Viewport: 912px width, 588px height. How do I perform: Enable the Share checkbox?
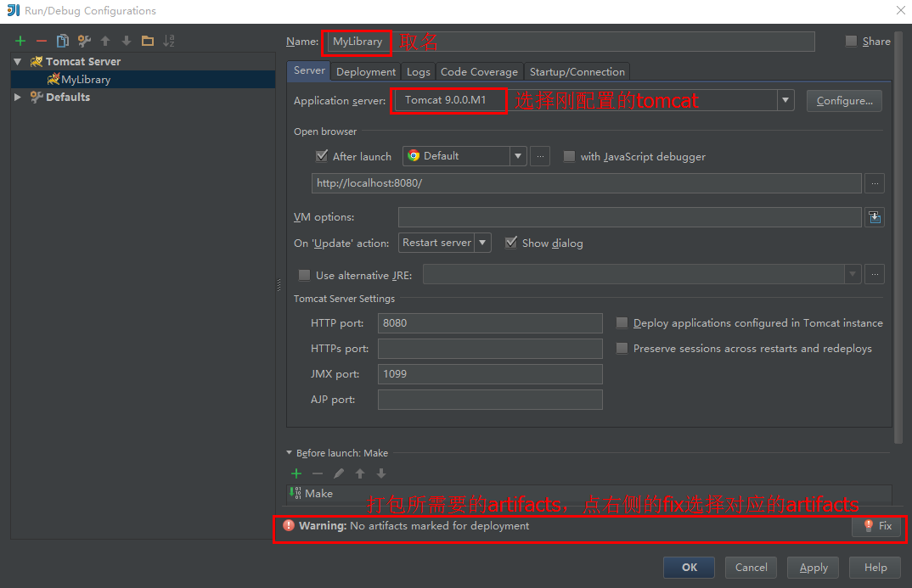pos(851,41)
